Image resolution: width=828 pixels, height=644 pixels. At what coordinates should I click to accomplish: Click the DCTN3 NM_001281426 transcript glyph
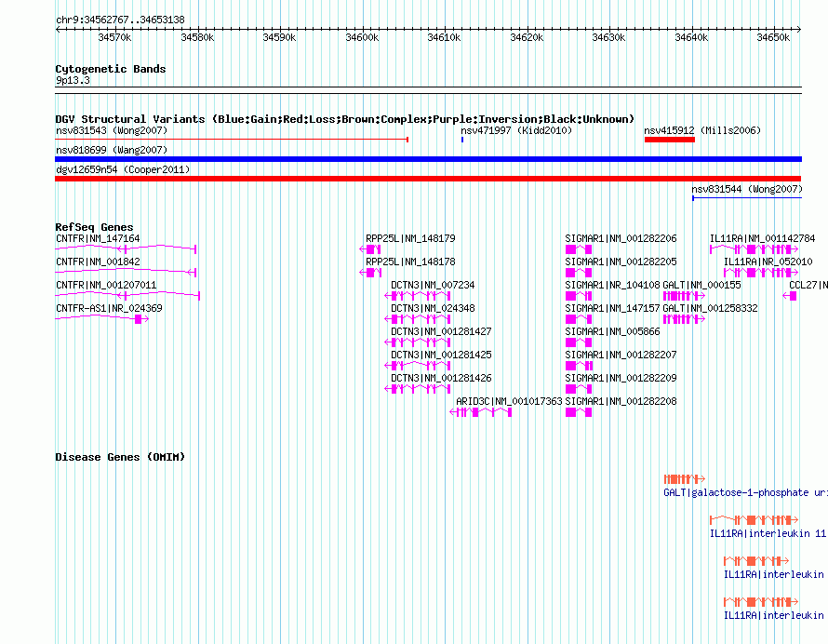tap(418, 389)
